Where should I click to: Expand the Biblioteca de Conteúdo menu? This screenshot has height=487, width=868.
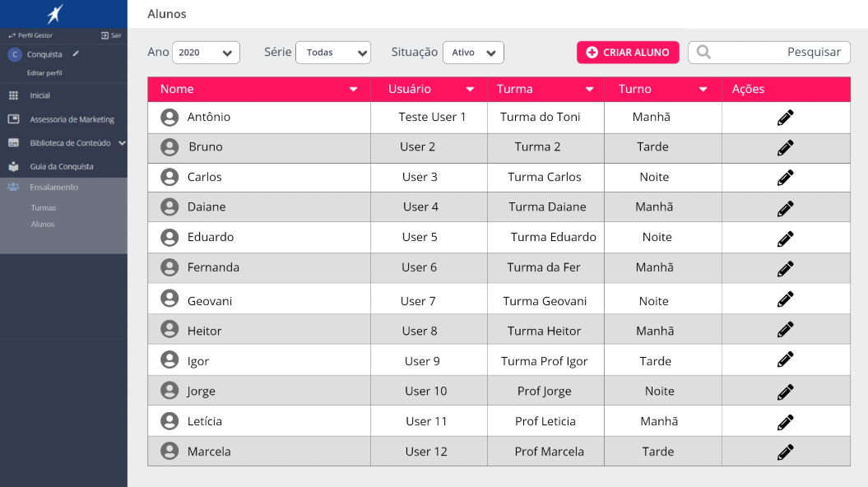[x=122, y=143]
